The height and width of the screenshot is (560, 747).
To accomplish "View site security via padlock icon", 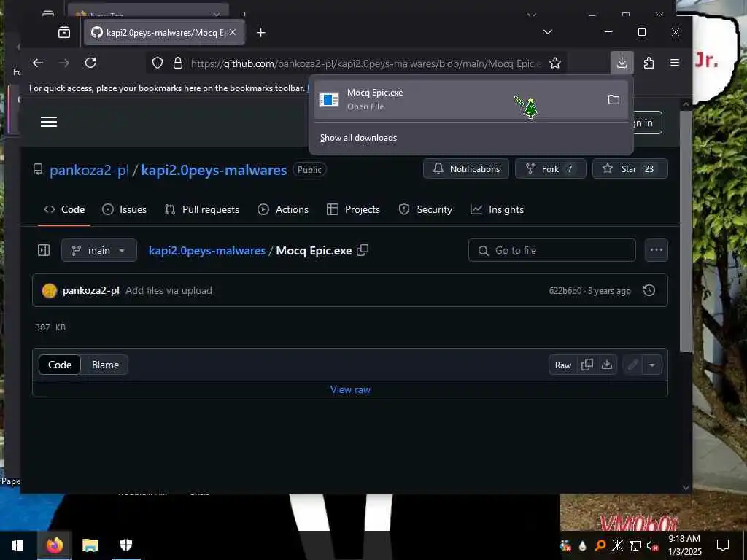I will [x=178, y=63].
